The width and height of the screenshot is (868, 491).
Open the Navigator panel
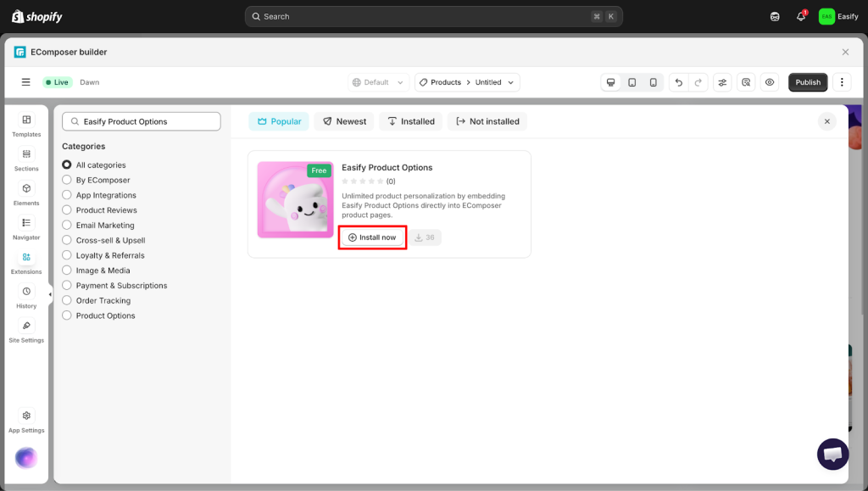pos(26,228)
